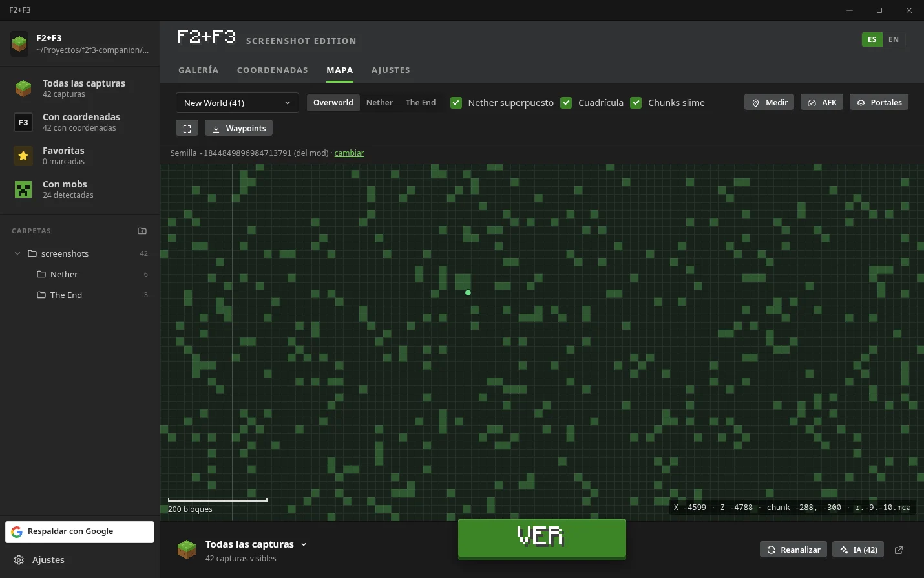Disable the Cuadrícula checkbox
This screenshot has height=578, width=924.
pyautogui.click(x=566, y=103)
